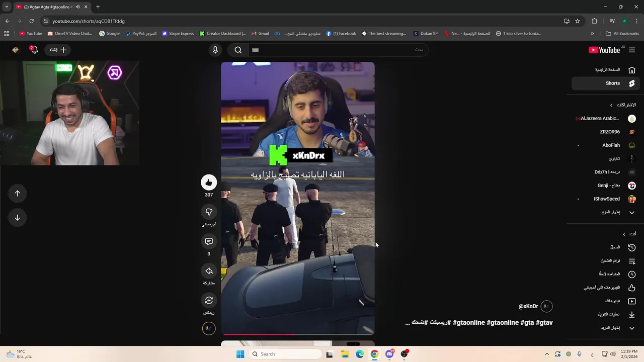Open the Windows Start menu

pos(240,354)
